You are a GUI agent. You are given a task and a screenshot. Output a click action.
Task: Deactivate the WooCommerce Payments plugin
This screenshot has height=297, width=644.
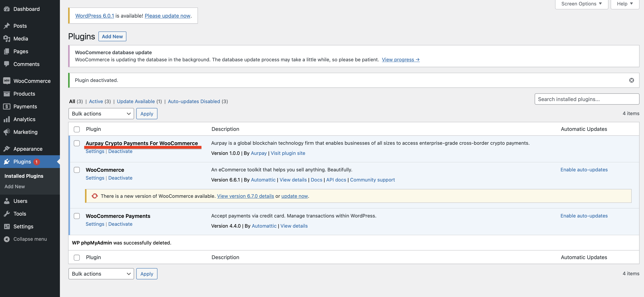click(120, 224)
